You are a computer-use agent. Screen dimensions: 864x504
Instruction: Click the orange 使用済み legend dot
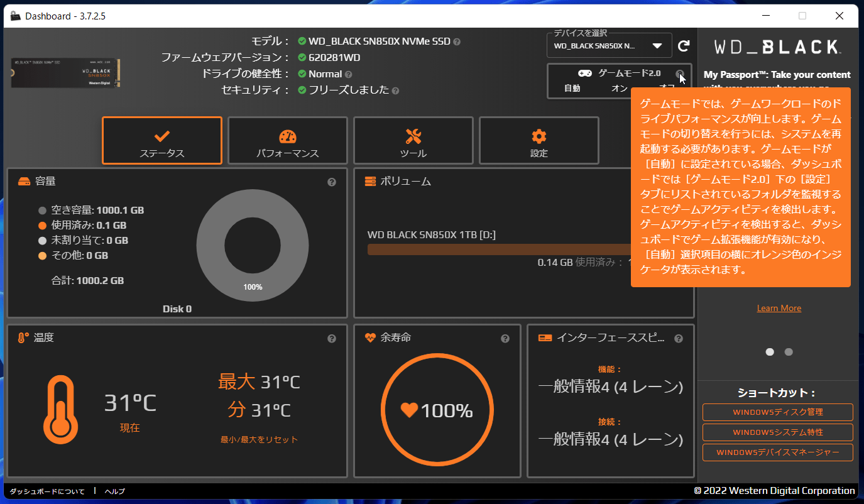click(43, 226)
